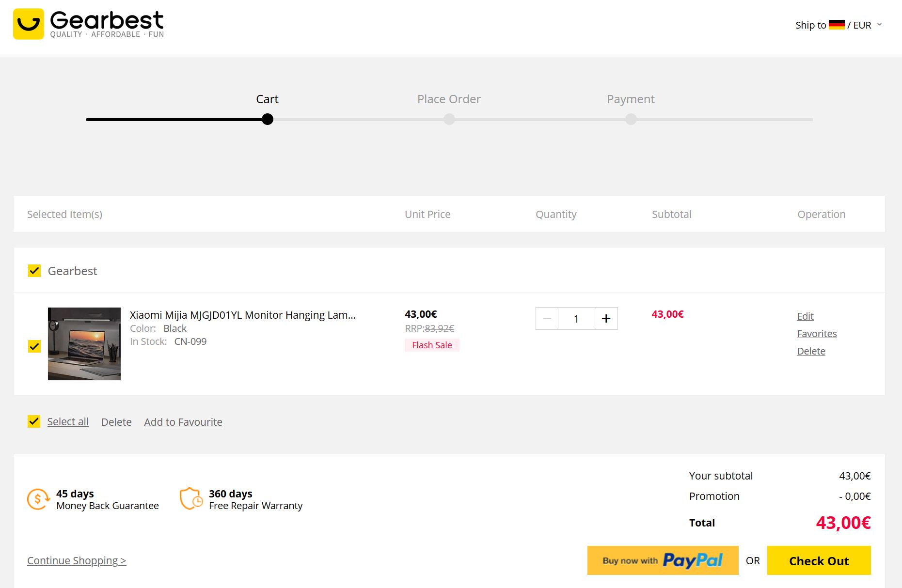The image size is (902, 588).
Task: Open the Xiaomi lamp product thumbnail
Action: 84,344
